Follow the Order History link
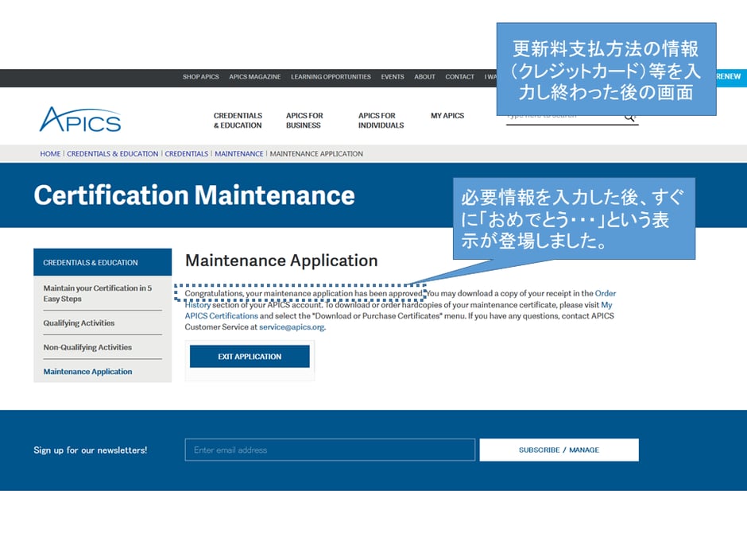Screen dimensions: 747x560 (605, 293)
